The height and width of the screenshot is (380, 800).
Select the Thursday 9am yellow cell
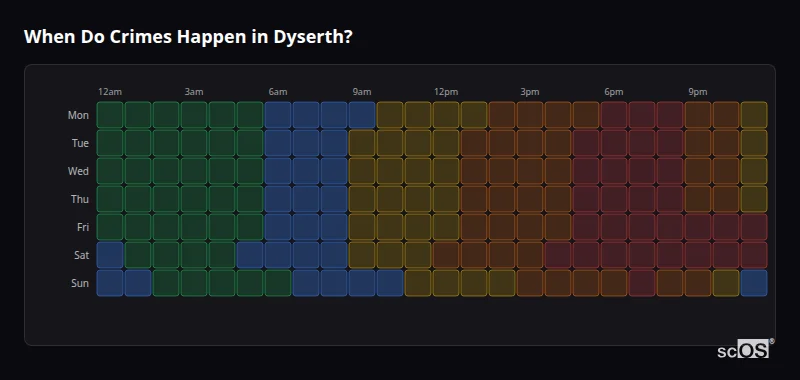coord(362,199)
